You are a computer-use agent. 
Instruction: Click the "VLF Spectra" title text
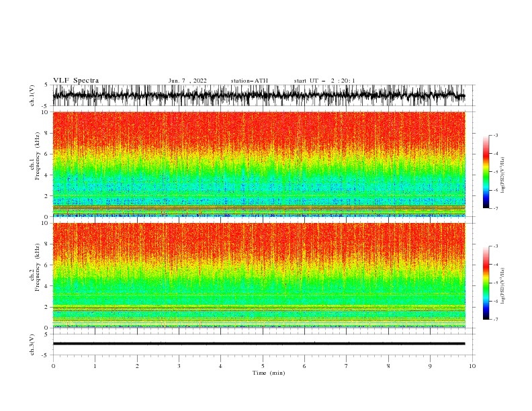(x=76, y=81)
